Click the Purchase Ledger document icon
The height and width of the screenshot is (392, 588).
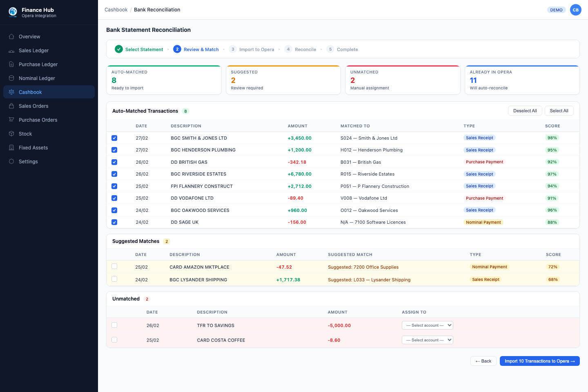[11, 65]
